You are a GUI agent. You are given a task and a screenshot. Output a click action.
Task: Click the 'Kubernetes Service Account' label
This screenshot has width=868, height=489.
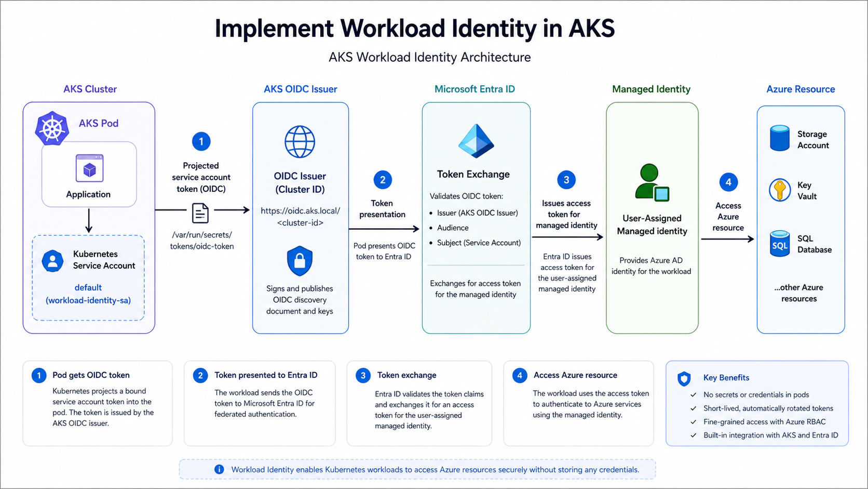[x=104, y=260]
